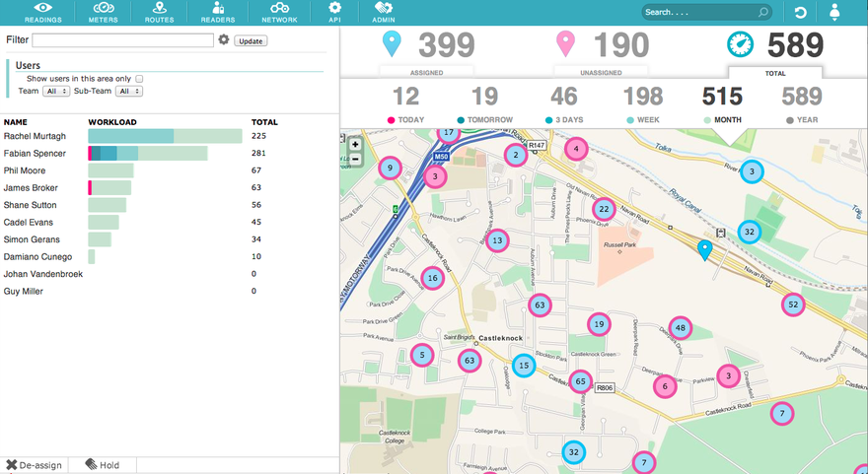Viewport: 868px width, 474px height.
Task: Switch to the Unassigned tab
Action: (x=601, y=73)
